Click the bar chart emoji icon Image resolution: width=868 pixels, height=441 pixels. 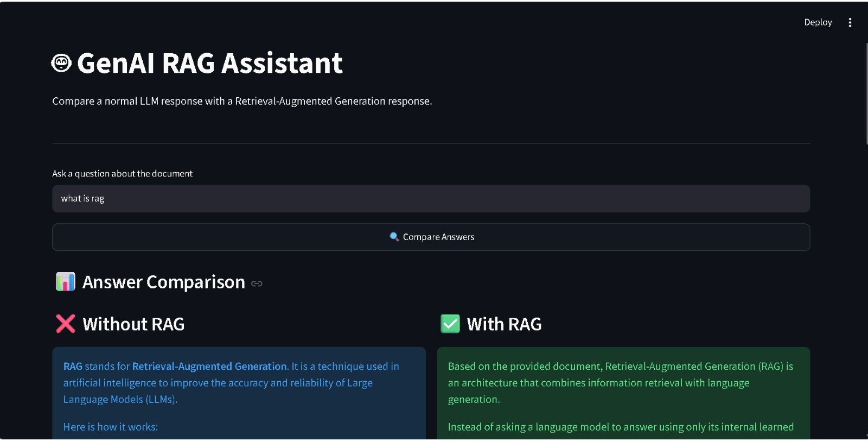[x=66, y=282]
